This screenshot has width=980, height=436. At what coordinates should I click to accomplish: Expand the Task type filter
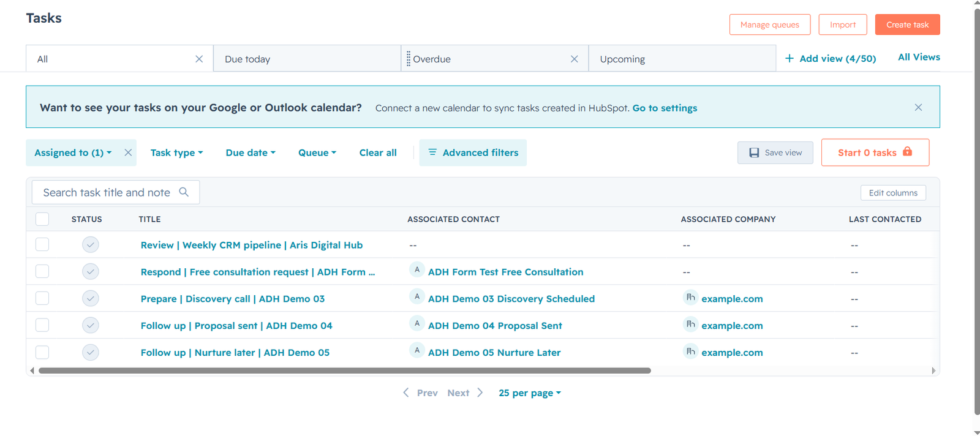click(176, 152)
